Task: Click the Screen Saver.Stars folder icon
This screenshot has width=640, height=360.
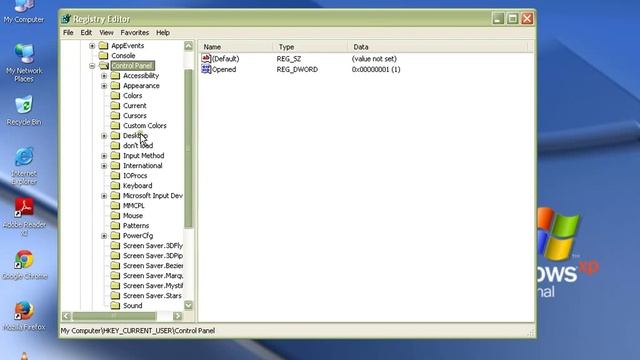Action: click(x=116, y=296)
